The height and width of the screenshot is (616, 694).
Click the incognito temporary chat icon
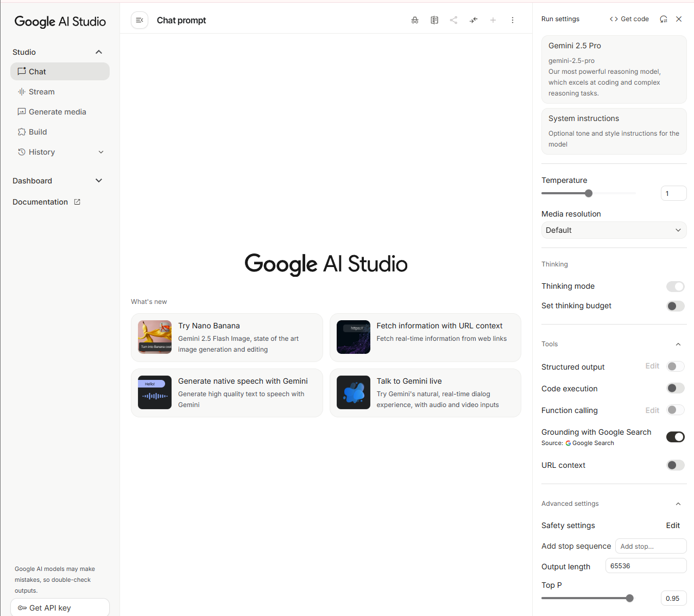pyautogui.click(x=415, y=20)
